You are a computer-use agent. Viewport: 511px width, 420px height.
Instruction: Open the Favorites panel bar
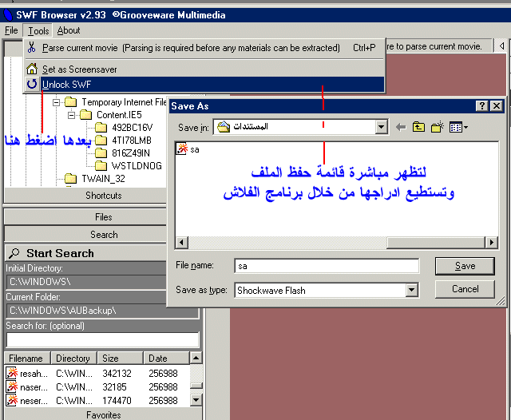pos(103,414)
